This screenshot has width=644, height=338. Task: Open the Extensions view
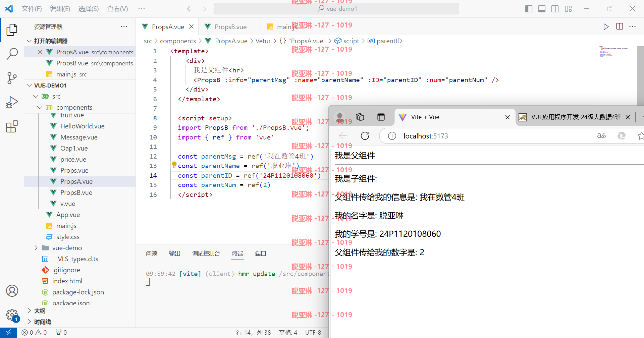coord(12,127)
